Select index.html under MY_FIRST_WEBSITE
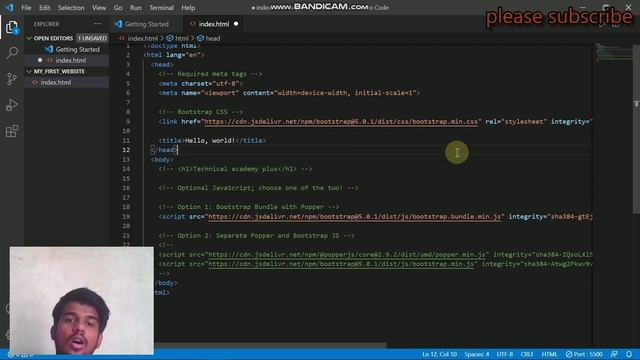Screen dimensions: 640x360 coord(67,82)
